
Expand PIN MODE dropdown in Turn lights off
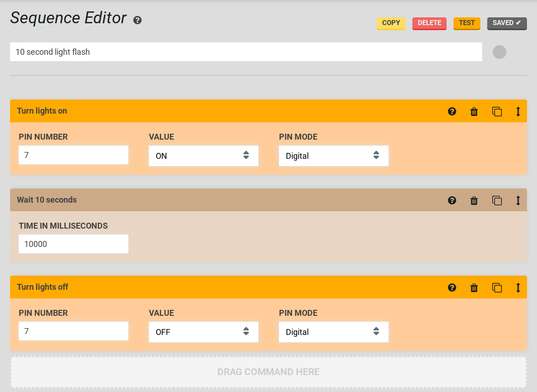pyautogui.click(x=333, y=332)
